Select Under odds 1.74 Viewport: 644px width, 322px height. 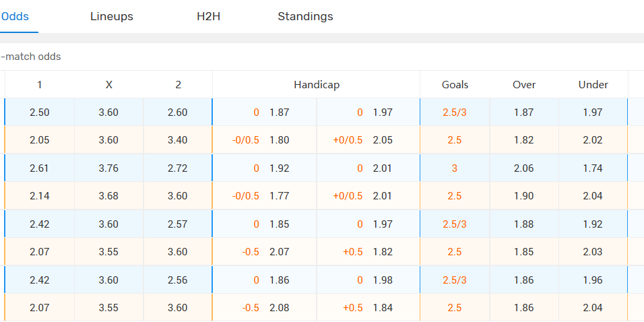click(593, 168)
